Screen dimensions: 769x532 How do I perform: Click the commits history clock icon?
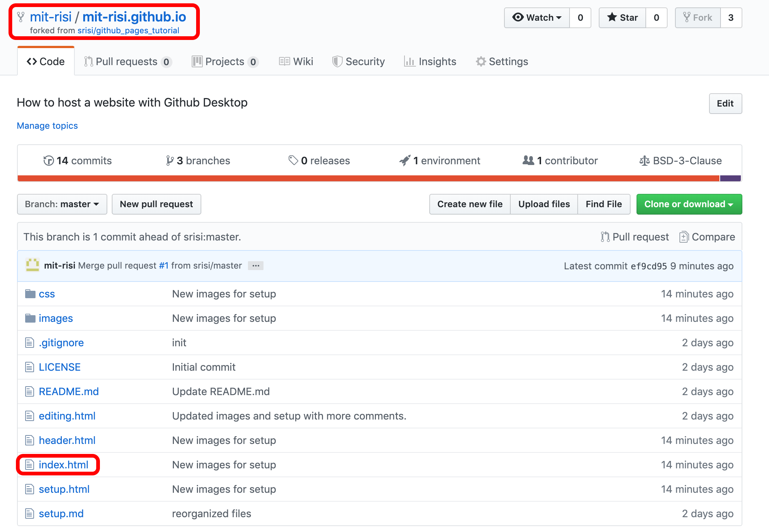coord(48,161)
